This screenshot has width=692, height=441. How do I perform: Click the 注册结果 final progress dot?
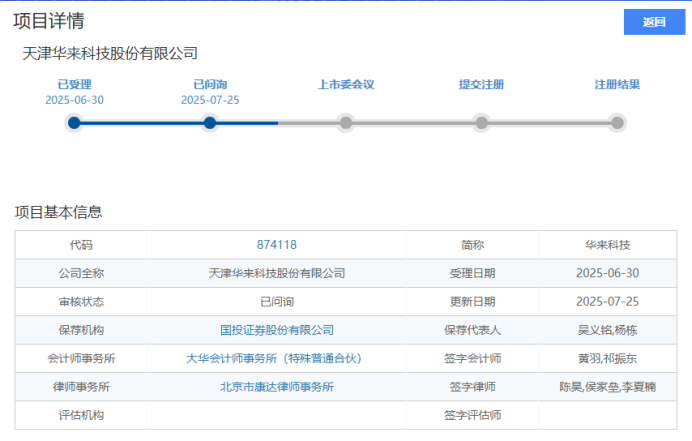click(617, 123)
